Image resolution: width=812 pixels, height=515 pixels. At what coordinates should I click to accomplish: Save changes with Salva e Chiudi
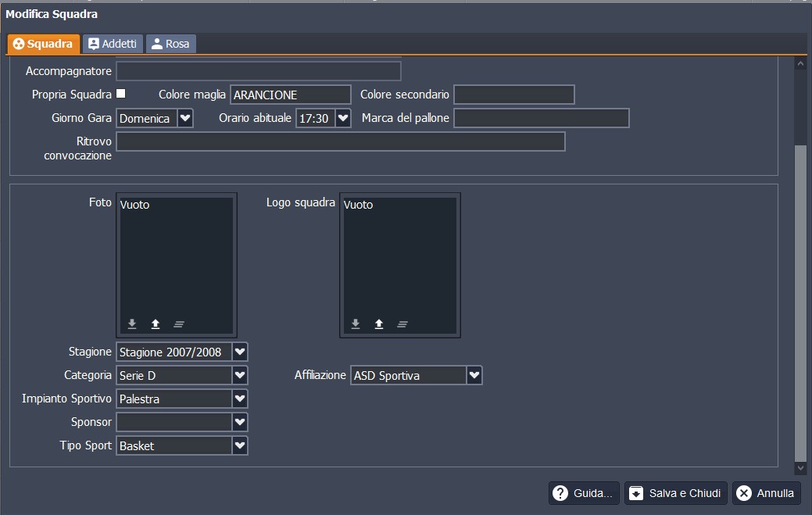pyautogui.click(x=676, y=493)
